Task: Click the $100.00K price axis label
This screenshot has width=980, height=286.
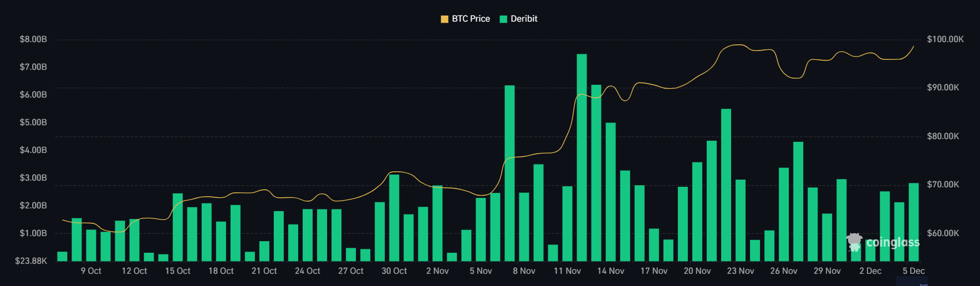Action: pos(945,39)
